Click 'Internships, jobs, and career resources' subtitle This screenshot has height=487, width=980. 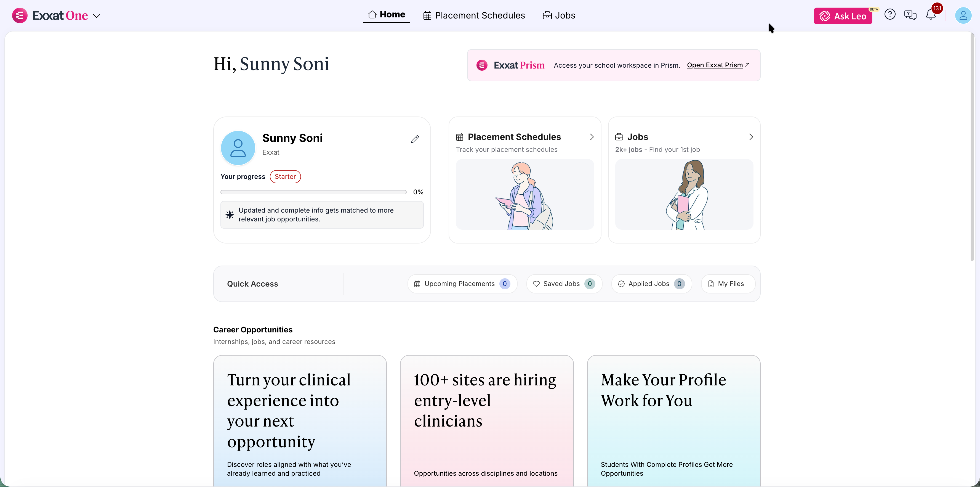point(274,342)
